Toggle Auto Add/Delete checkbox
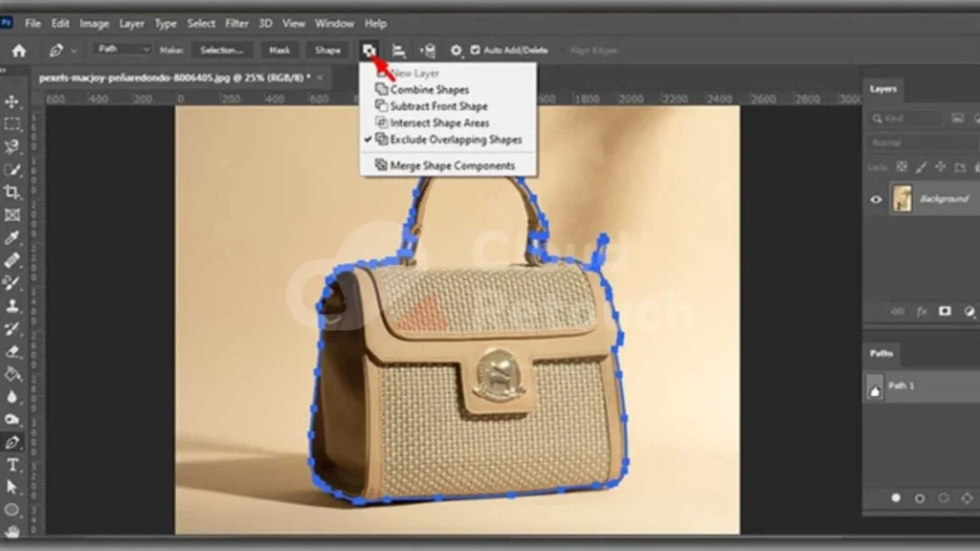This screenshot has width=980, height=551. [476, 50]
